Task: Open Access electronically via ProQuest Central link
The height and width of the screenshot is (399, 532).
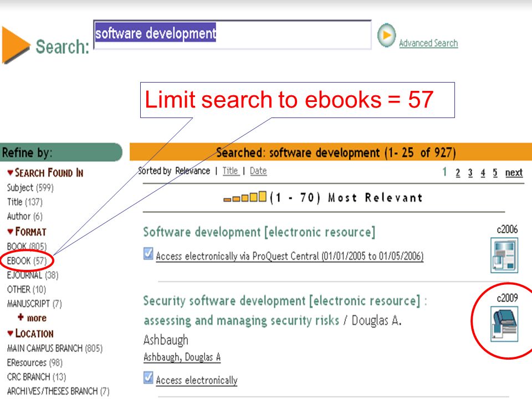Action: (290, 256)
